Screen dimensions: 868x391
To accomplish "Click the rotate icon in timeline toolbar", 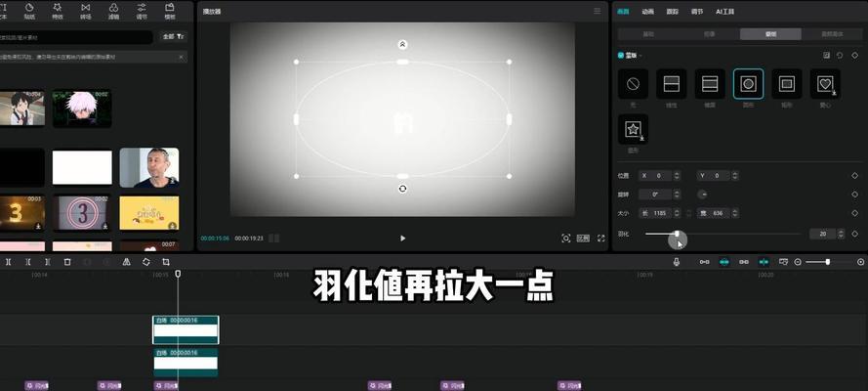I will click(x=146, y=262).
